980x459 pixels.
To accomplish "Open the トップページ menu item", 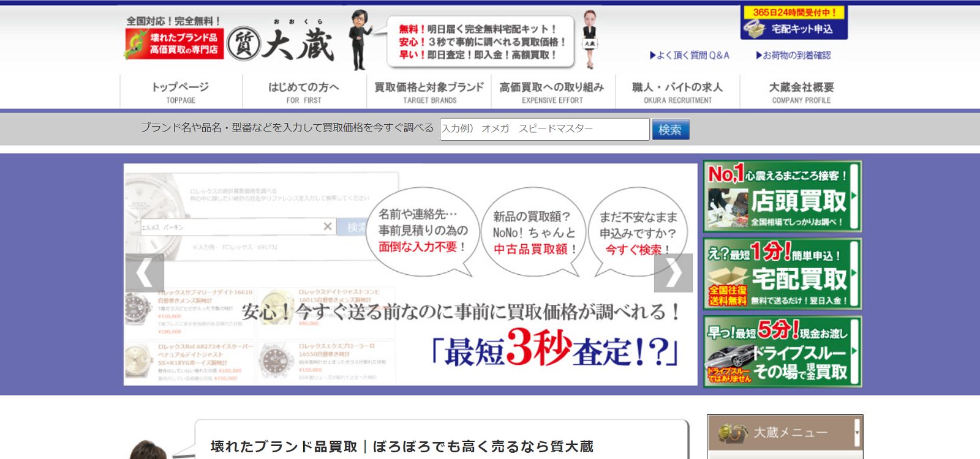I will [x=181, y=92].
